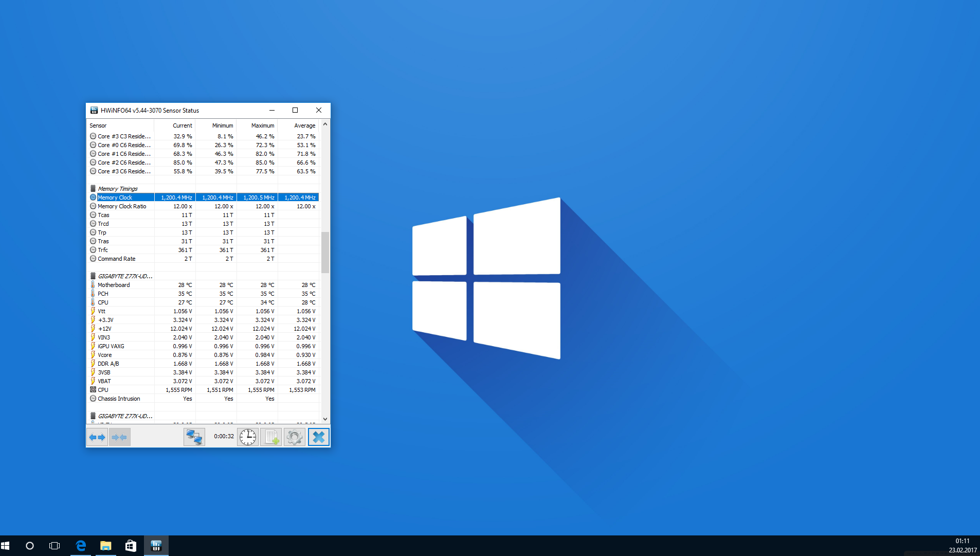Select the Tras row
The height and width of the screenshot is (556, 980).
(x=203, y=241)
